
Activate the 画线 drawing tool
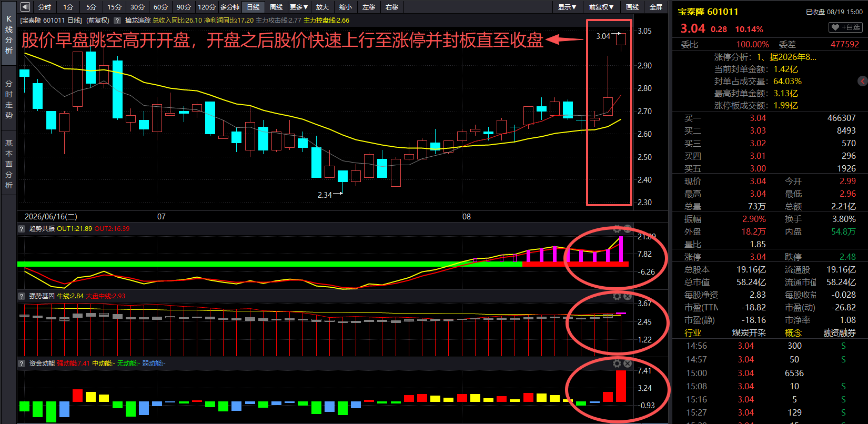[x=632, y=7]
